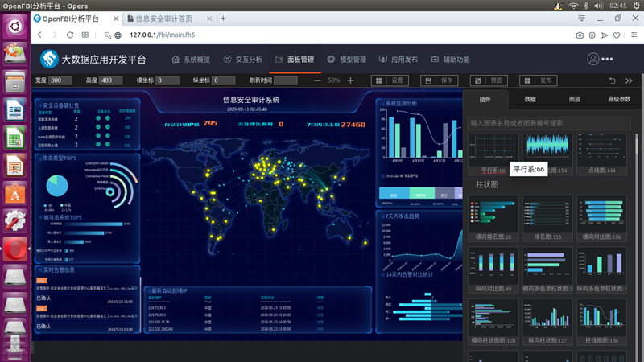This screenshot has width=644, height=362.
Task: Click the address bar URL
Action: coord(163,35)
